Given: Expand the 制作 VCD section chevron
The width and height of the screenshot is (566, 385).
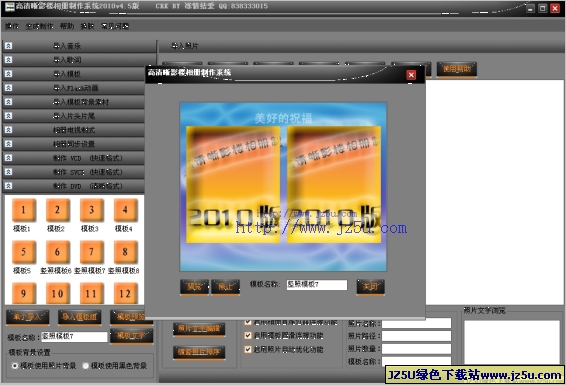Looking at the screenshot, I should pyautogui.click(x=9, y=158).
